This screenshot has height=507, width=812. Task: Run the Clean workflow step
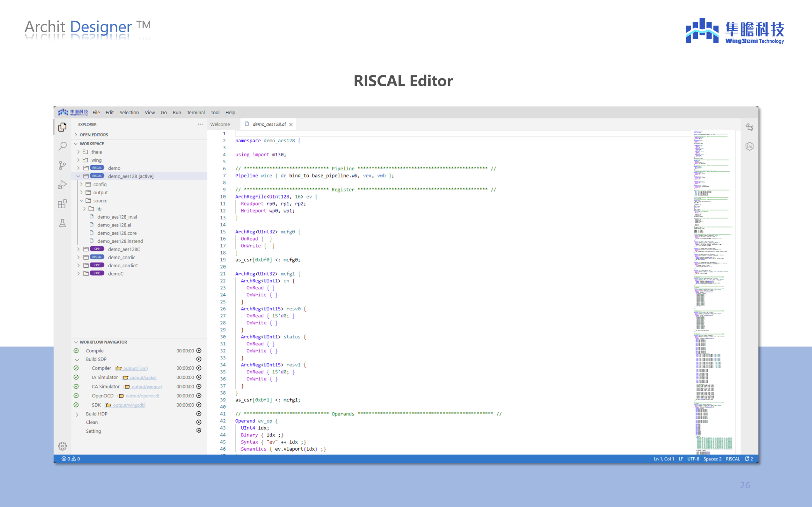pyautogui.click(x=199, y=422)
